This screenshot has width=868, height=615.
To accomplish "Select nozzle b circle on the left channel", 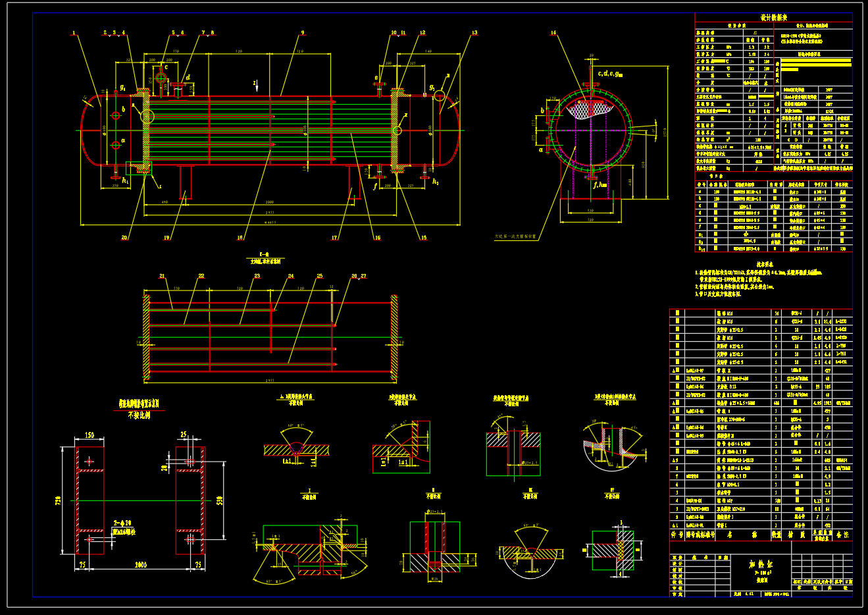I will click(x=116, y=117).
